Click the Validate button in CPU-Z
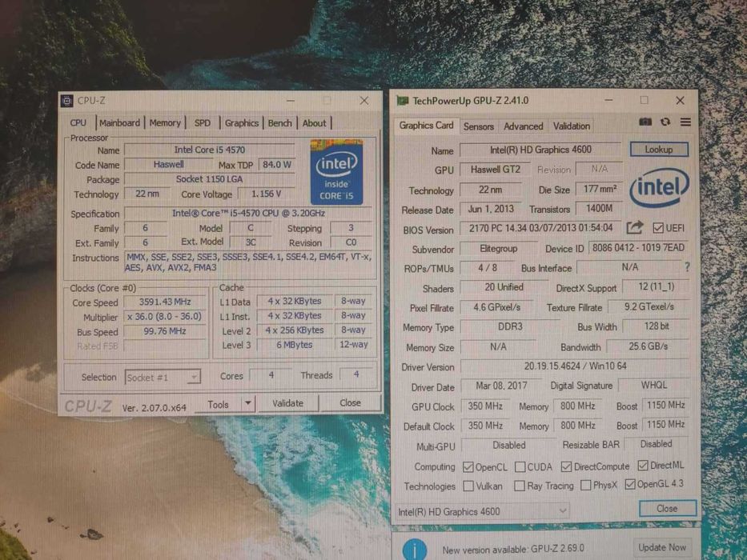This screenshot has width=747, height=560. click(x=287, y=403)
